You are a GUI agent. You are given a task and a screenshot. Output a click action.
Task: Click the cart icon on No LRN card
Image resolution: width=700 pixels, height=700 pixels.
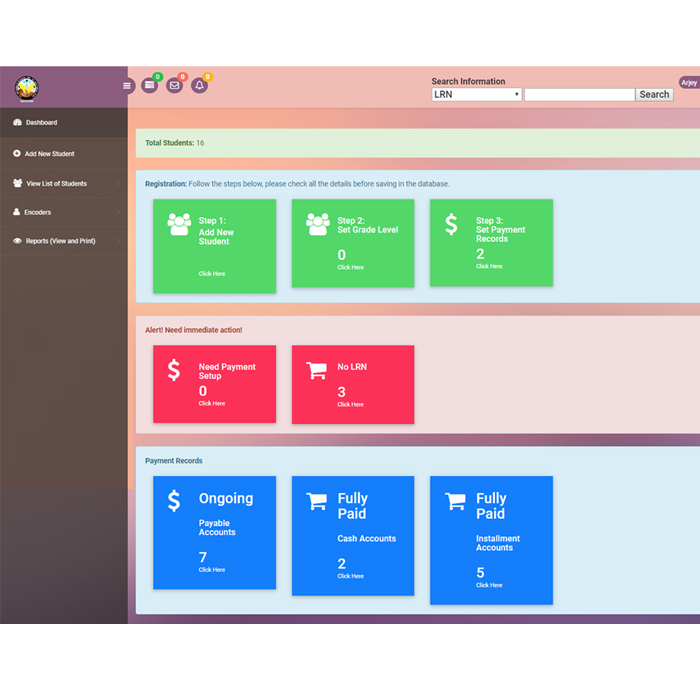point(316,371)
